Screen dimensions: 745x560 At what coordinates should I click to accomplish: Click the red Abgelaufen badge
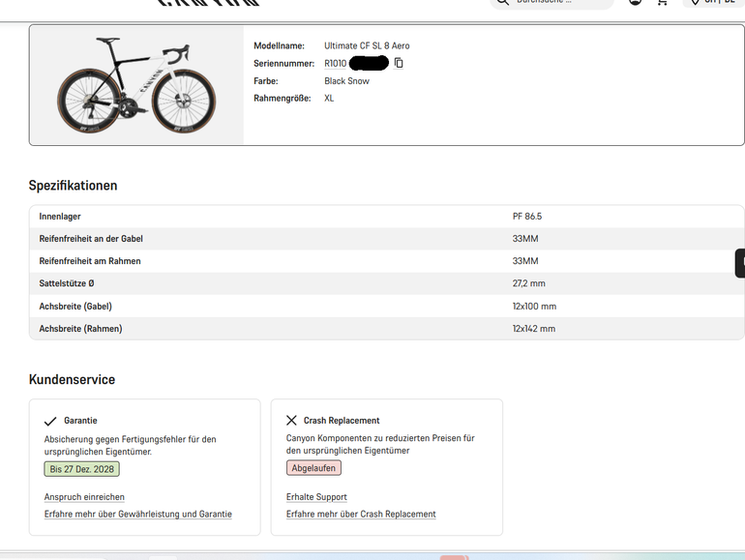(313, 468)
